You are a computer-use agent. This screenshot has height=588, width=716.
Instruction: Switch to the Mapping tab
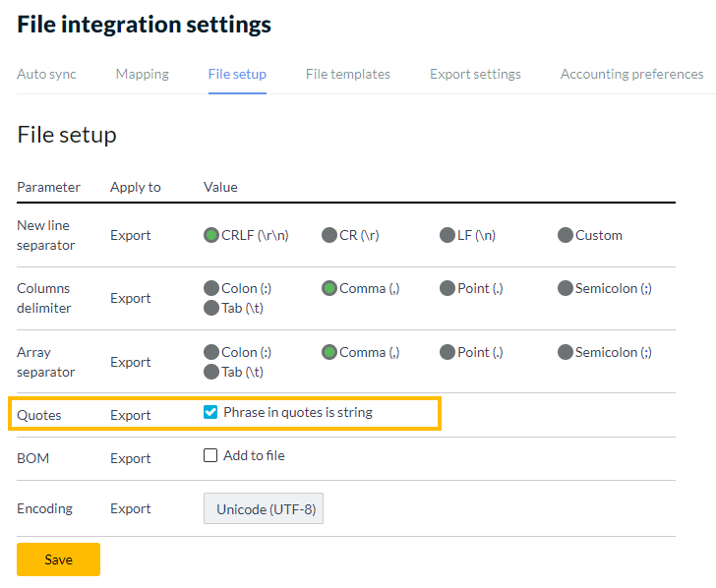pyautogui.click(x=142, y=74)
